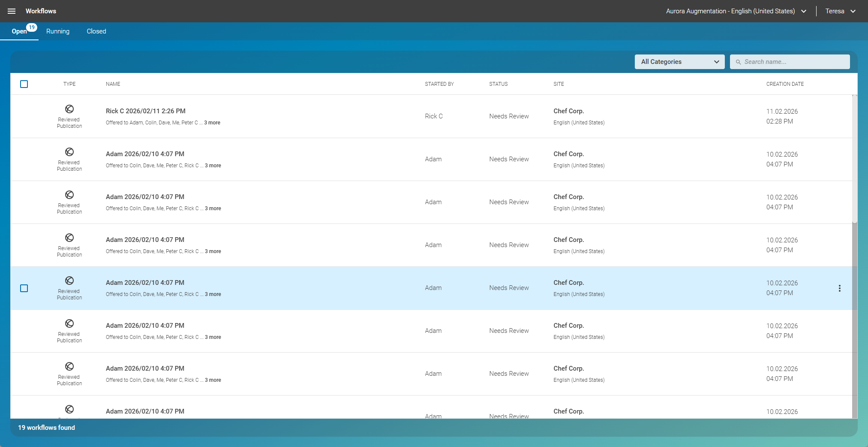Open the actions kebab menu on highlighted row
Screen dimensions: 868x447
coord(840,288)
